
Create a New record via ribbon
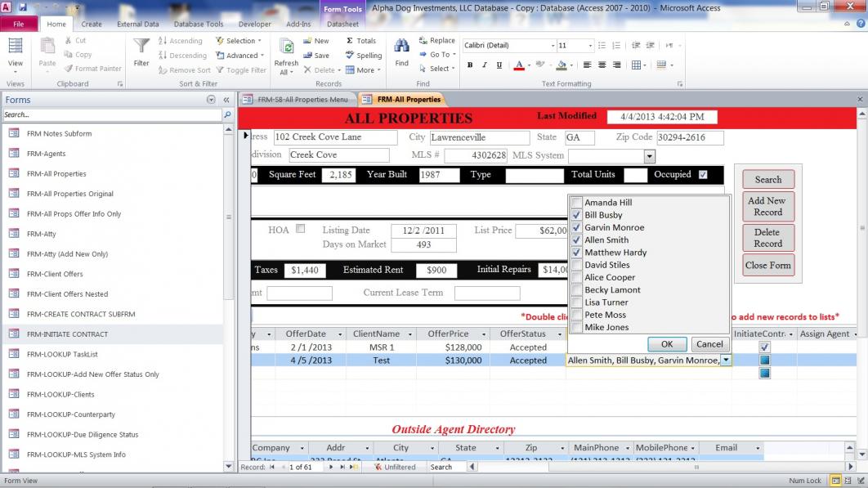pos(316,41)
